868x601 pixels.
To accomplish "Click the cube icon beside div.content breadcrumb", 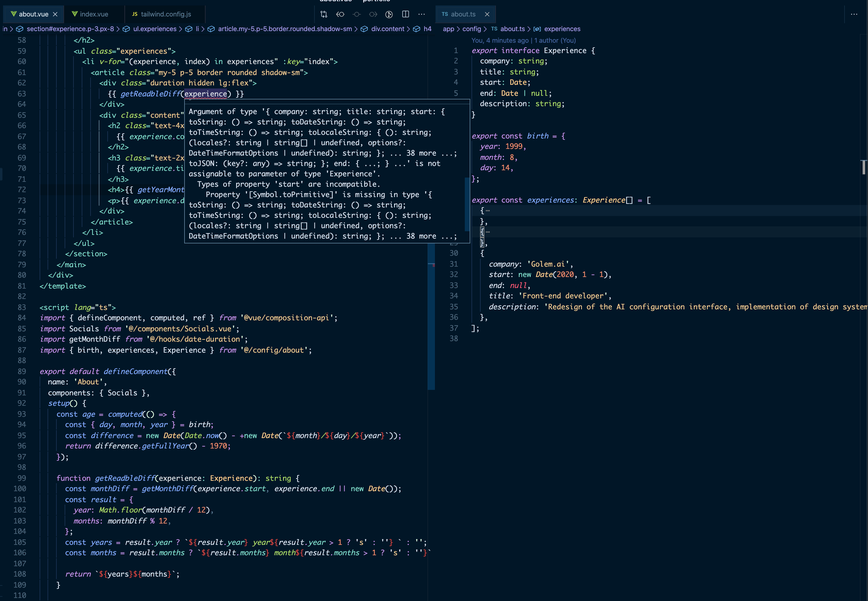I will [x=363, y=29].
